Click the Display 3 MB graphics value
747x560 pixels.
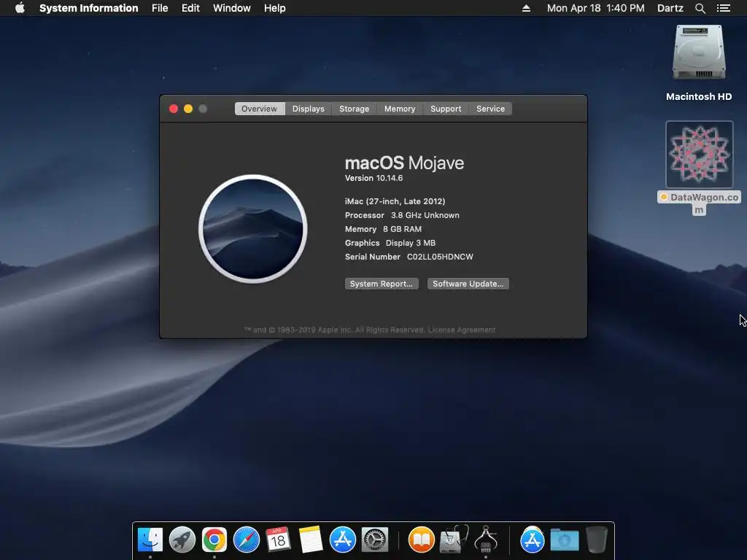tap(411, 243)
